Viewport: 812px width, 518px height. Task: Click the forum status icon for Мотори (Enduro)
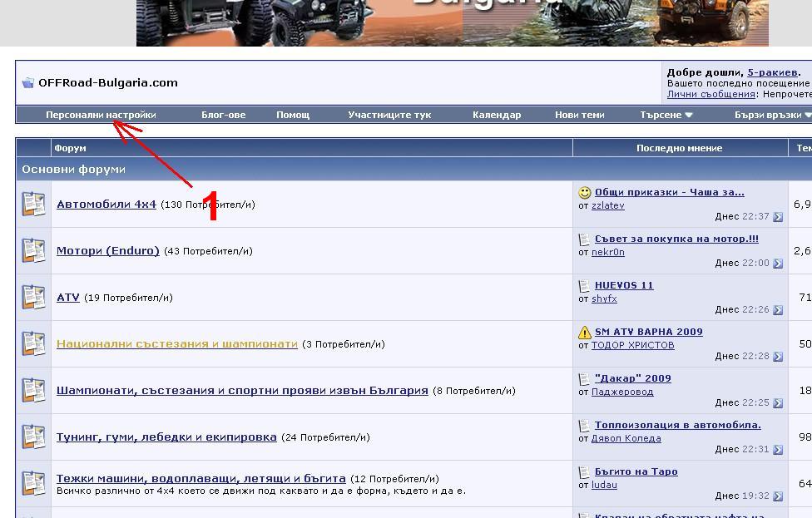click(x=33, y=250)
